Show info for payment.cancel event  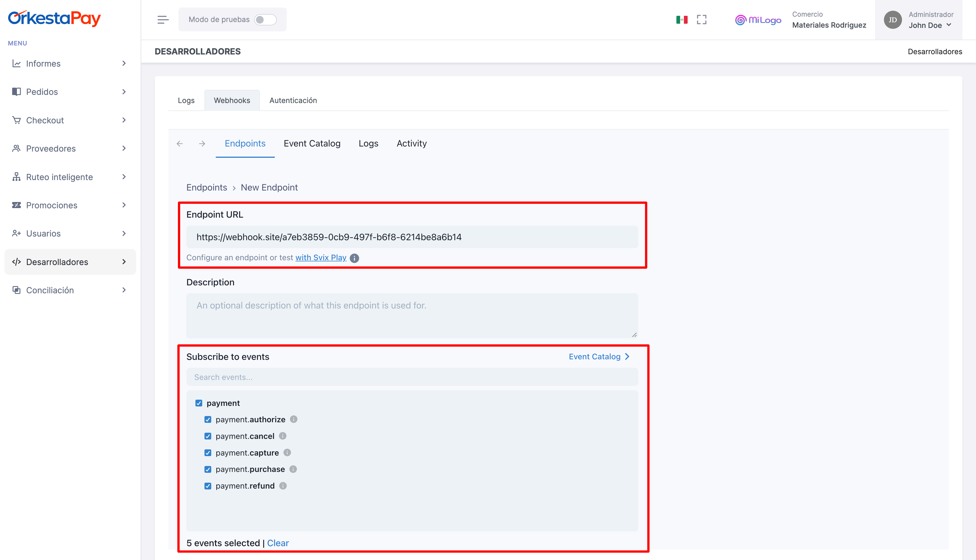click(283, 436)
